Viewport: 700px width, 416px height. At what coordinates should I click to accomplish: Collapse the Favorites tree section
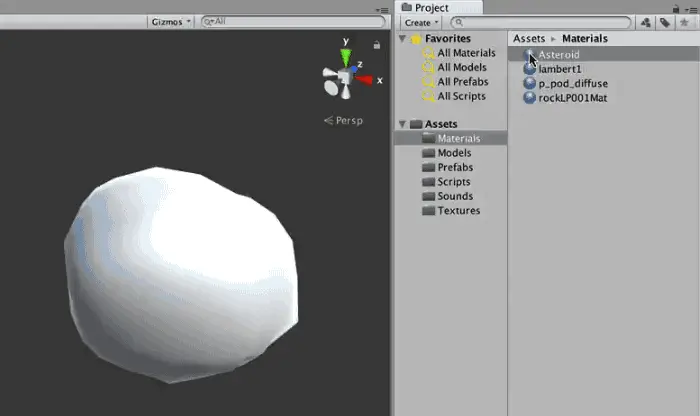point(402,38)
